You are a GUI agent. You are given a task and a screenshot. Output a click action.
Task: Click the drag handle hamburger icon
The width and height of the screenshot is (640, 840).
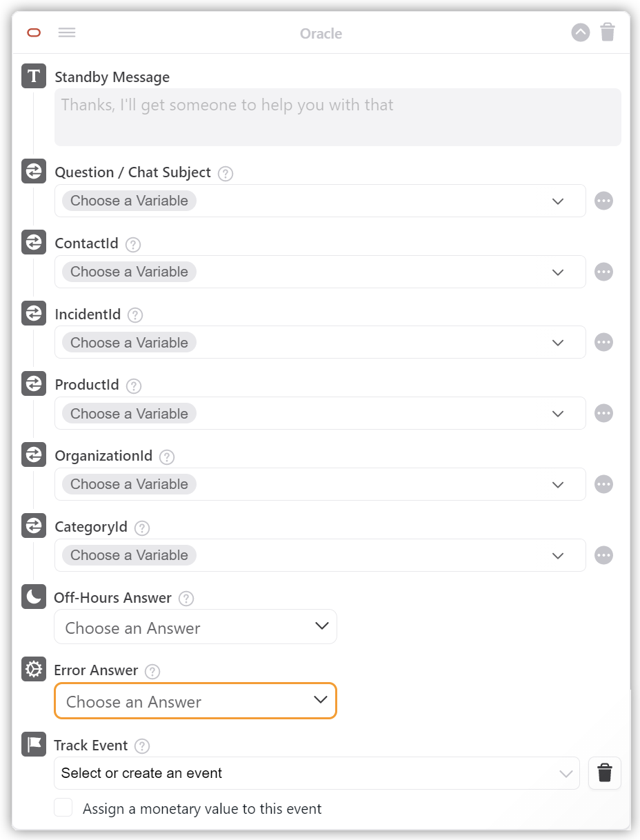(67, 32)
